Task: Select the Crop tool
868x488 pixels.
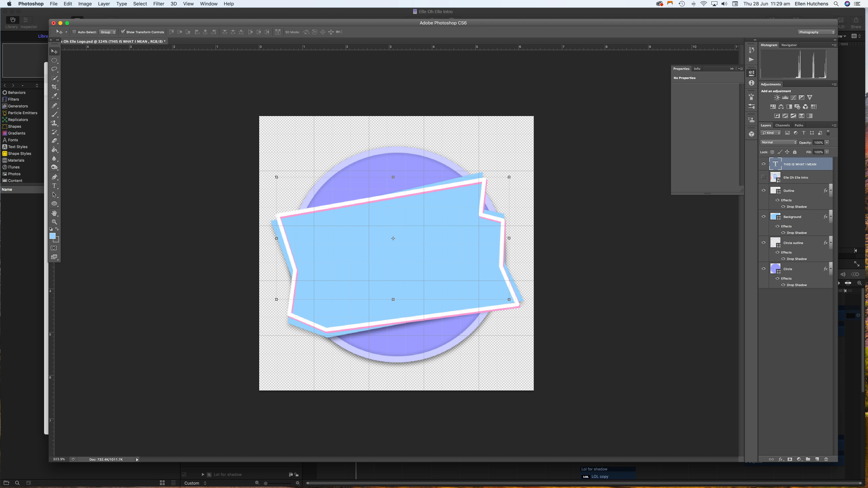Action: [x=54, y=87]
